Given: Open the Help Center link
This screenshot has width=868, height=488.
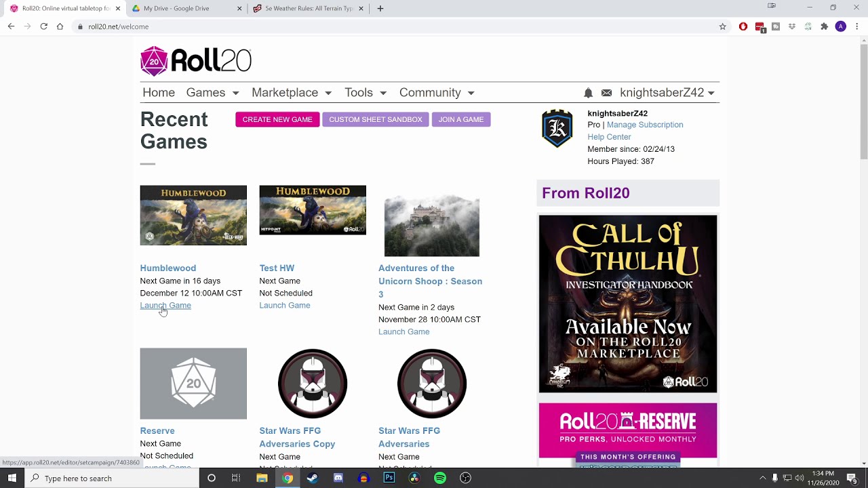Looking at the screenshot, I should coord(609,137).
